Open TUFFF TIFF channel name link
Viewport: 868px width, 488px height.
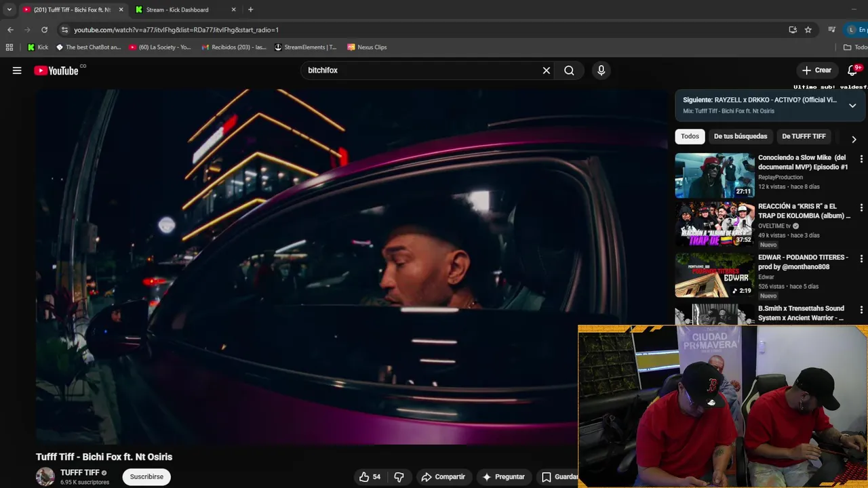point(79,472)
